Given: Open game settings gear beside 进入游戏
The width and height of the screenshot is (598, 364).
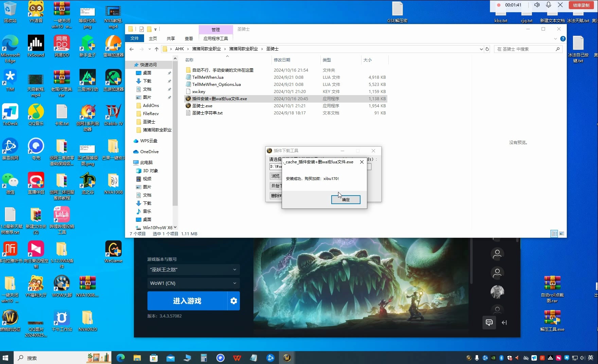Looking at the screenshot, I should (234, 301).
